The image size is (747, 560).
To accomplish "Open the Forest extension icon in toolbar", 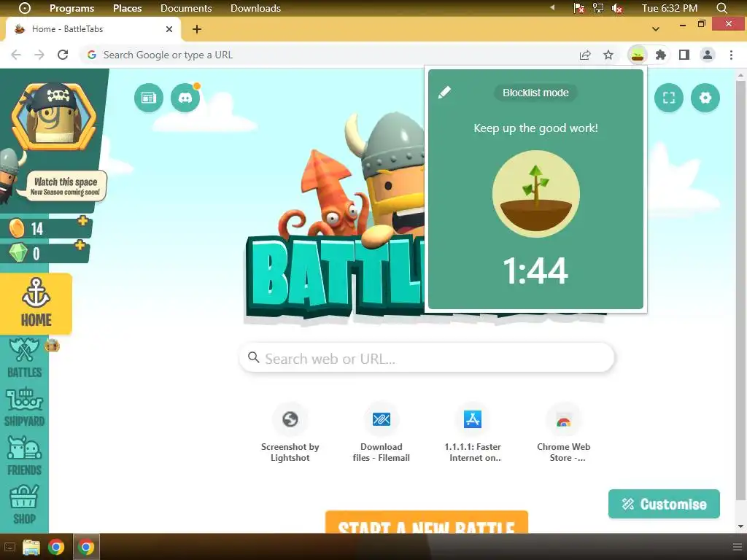I will (638, 55).
